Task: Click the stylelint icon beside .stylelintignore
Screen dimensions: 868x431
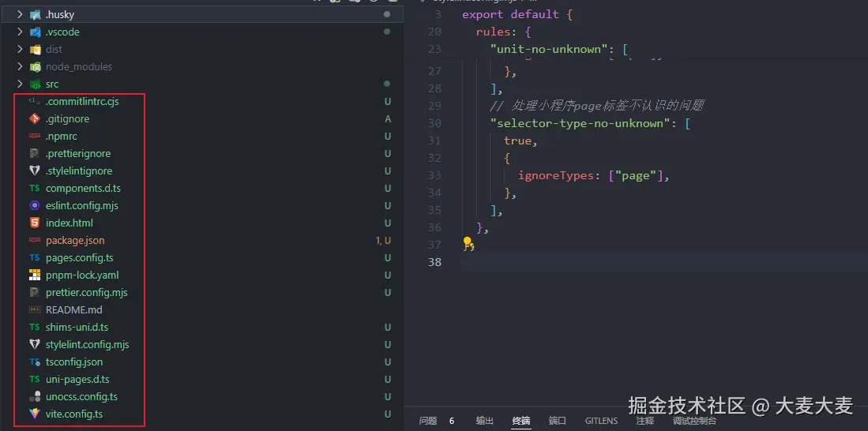Action: click(35, 171)
